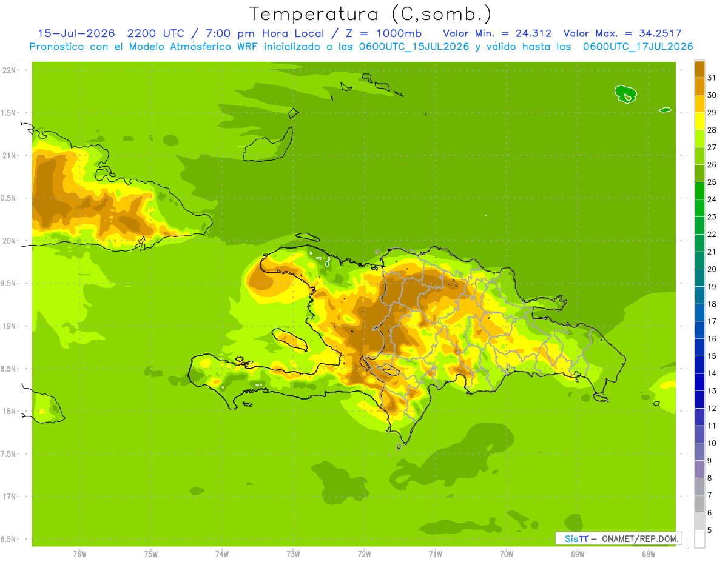Click the legend value "10"

pyautogui.click(x=712, y=443)
